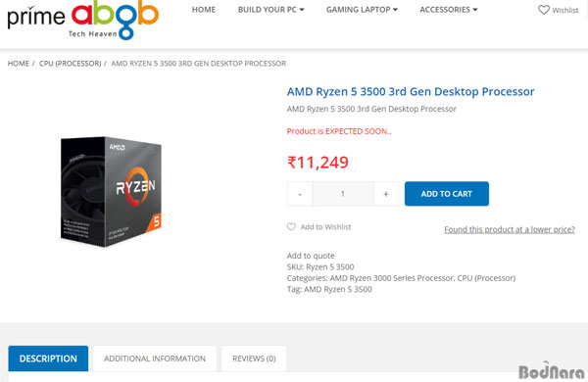The width and height of the screenshot is (588, 382).
Task: Go to Home in navigation bar
Action: point(204,10)
